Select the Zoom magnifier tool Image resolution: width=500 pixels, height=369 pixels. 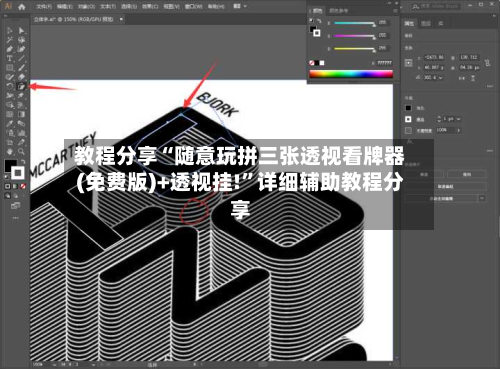(x=21, y=152)
